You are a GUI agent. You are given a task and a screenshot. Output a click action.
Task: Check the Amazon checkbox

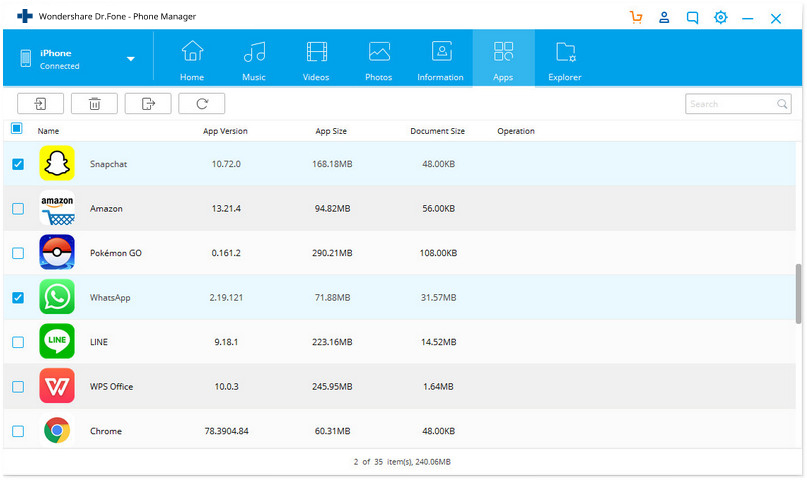point(18,208)
